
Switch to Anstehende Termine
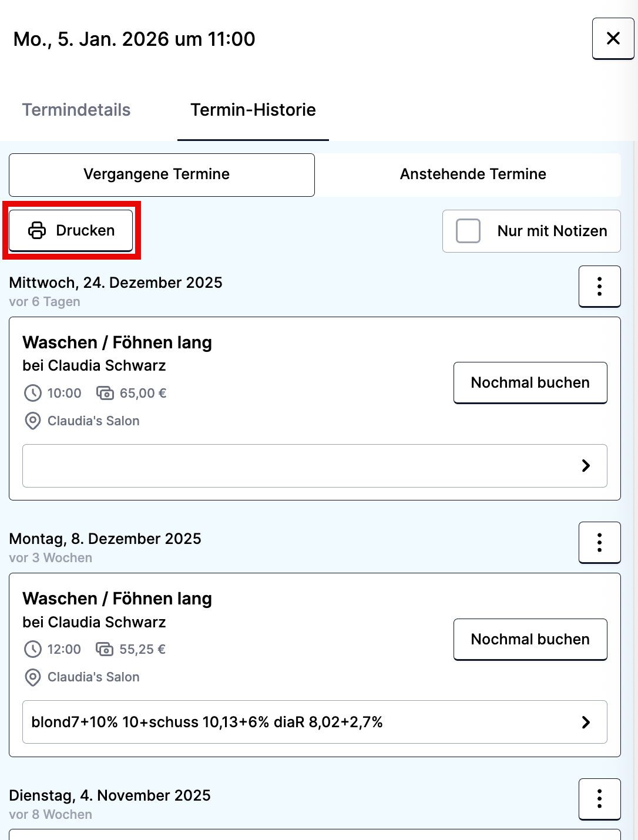tap(473, 174)
